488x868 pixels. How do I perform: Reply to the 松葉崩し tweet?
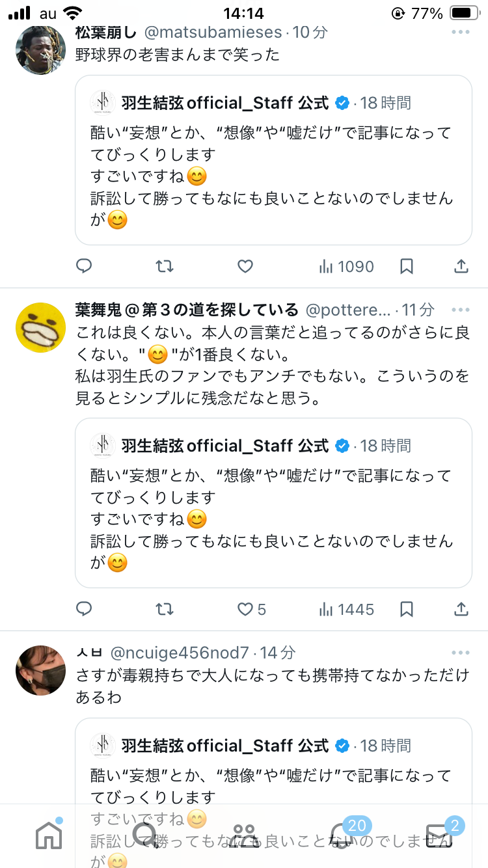[x=84, y=266]
